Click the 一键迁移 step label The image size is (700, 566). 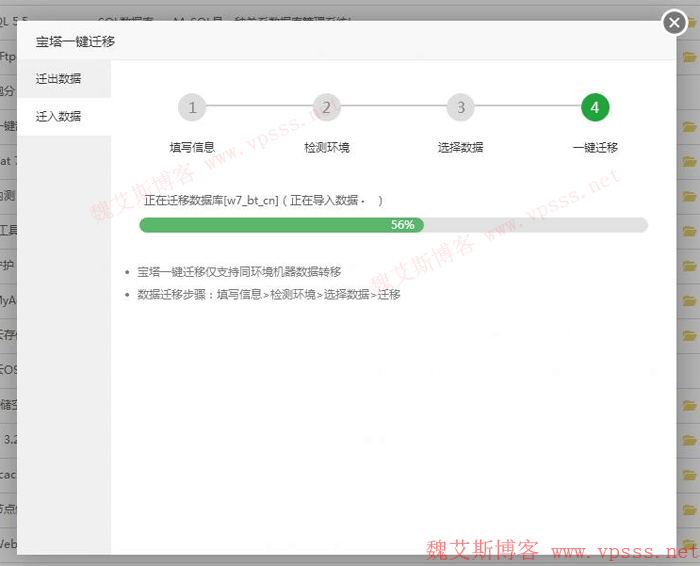[595, 147]
